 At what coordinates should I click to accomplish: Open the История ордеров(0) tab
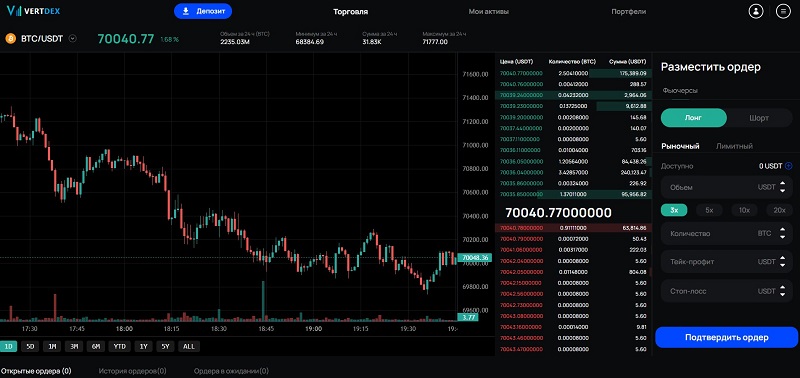(x=133, y=371)
